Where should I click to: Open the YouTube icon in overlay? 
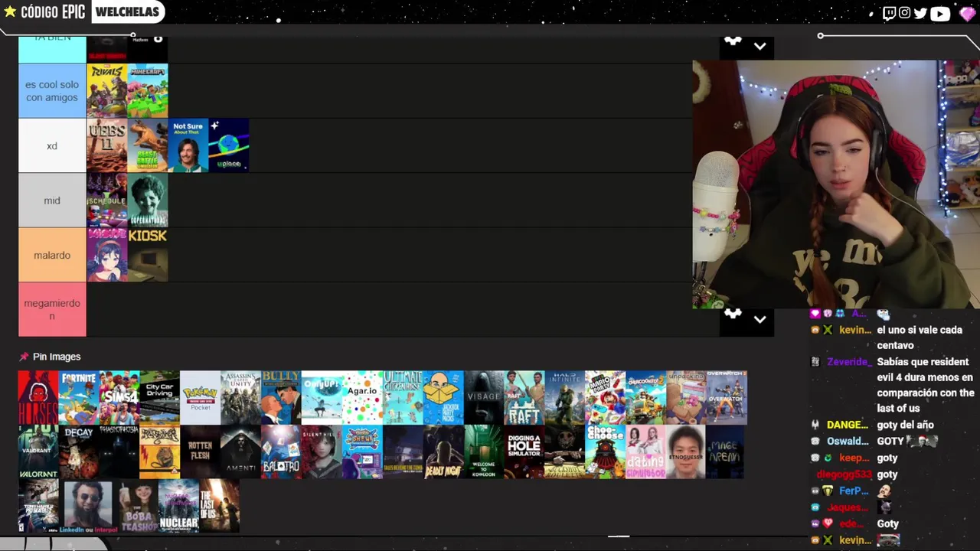[940, 13]
